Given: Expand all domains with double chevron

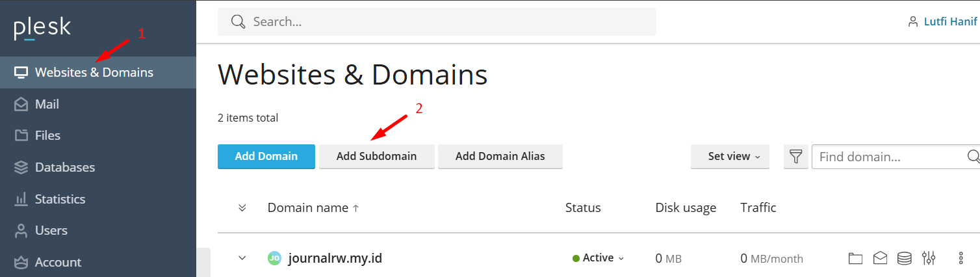Looking at the screenshot, I should point(242,208).
